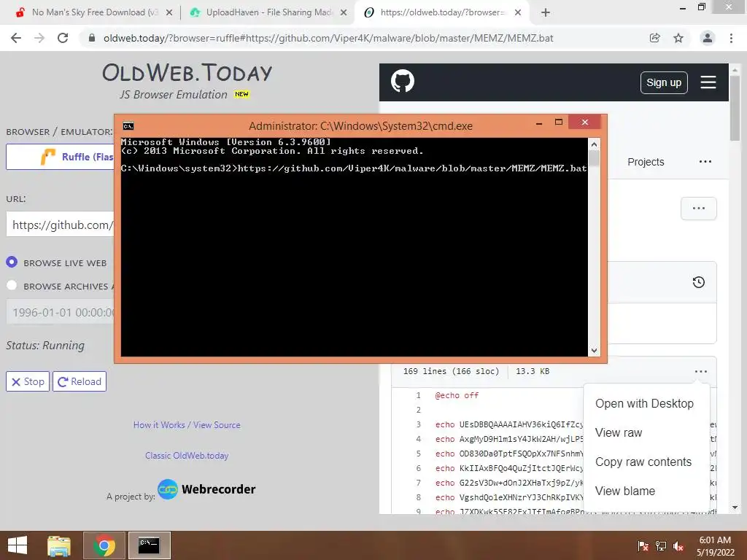Open the three-dot button below Projects

click(698, 209)
